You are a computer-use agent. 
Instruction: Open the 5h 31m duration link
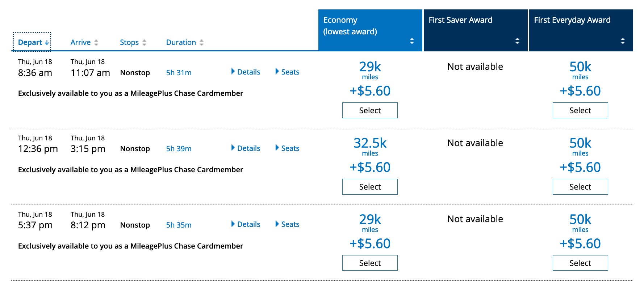tap(179, 73)
